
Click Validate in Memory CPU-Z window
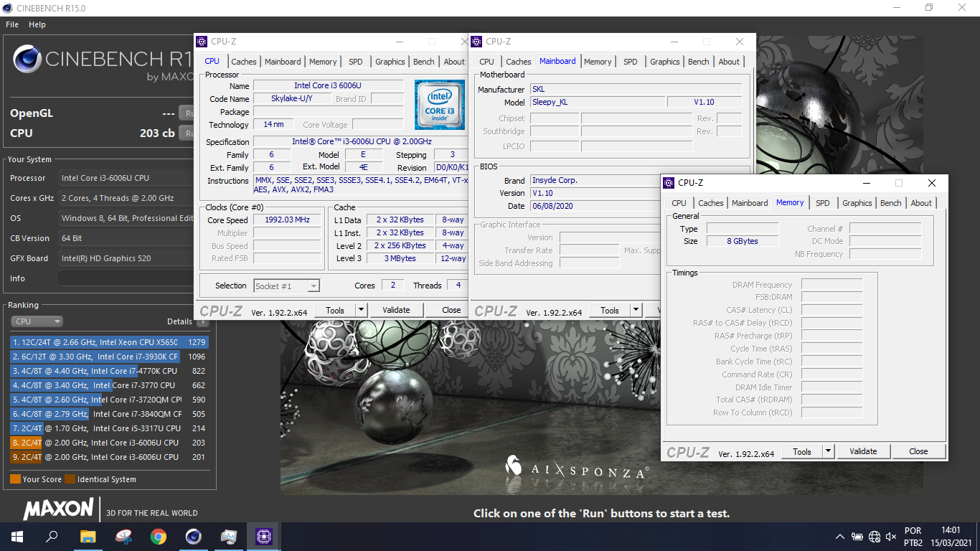(863, 451)
